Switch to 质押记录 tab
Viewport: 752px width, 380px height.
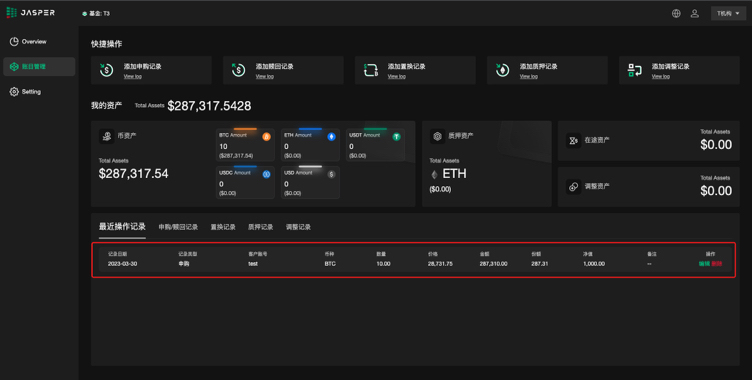click(260, 227)
